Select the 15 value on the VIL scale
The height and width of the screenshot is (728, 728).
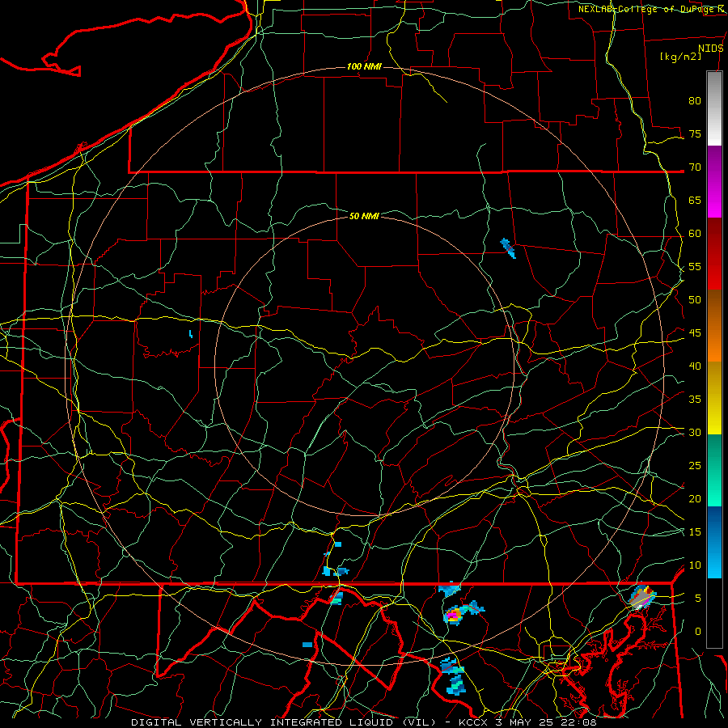point(695,532)
